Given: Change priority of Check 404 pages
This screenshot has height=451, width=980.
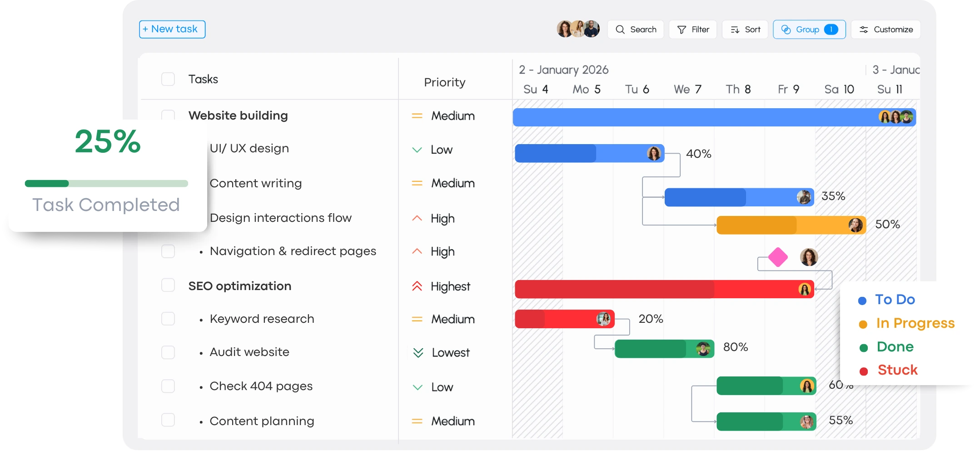Looking at the screenshot, I should coord(441,387).
